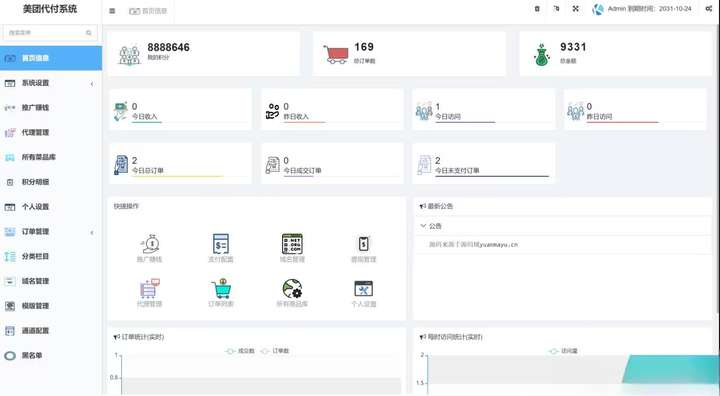Image resolution: width=720 pixels, height=396 pixels.
Task: Open 所有菜品库 in the sidebar menu
Action: coord(51,157)
